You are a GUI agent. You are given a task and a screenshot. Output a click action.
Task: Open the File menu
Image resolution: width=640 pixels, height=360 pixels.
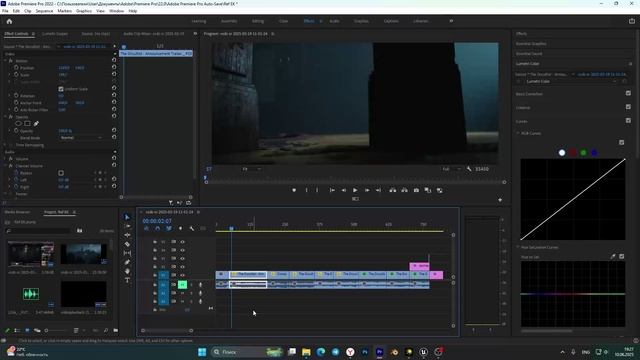pyautogui.click(x=5, y=11)
